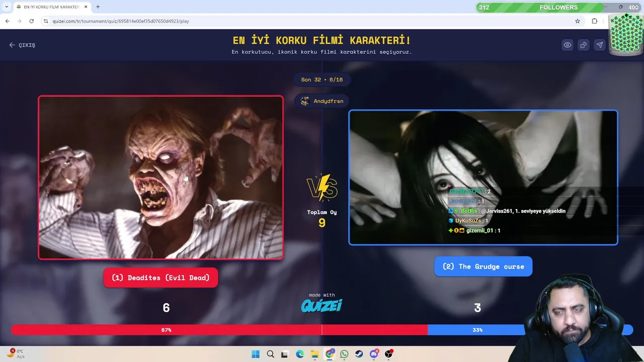Bookmark this page with star icon
The width and height of the screenshot is (644, 362).
click(x=578, y=21)
